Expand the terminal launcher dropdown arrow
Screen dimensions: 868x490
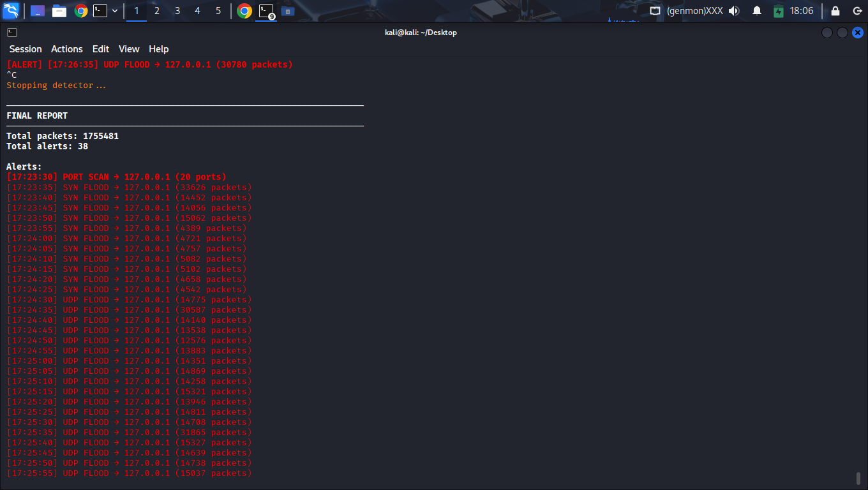[x=115, y=11]
